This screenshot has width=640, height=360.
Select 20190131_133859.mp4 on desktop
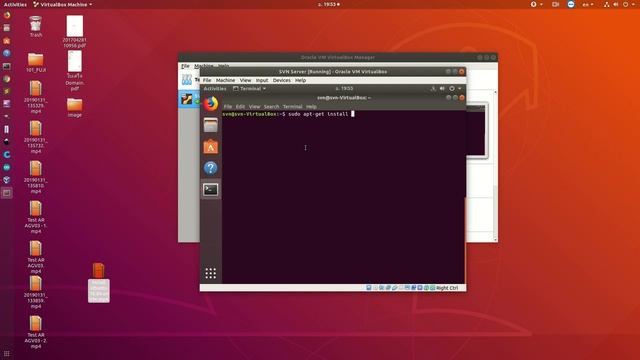coord(36,292)
